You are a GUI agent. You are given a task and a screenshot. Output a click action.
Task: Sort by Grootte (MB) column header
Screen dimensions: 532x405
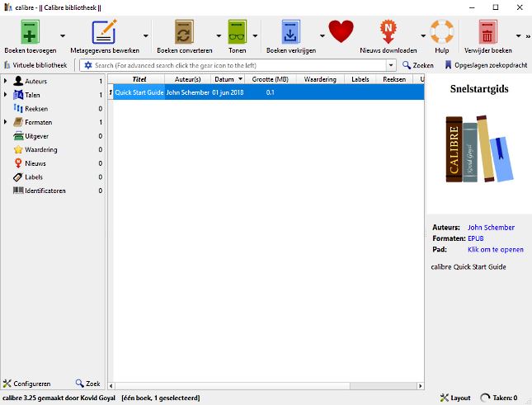271,79
